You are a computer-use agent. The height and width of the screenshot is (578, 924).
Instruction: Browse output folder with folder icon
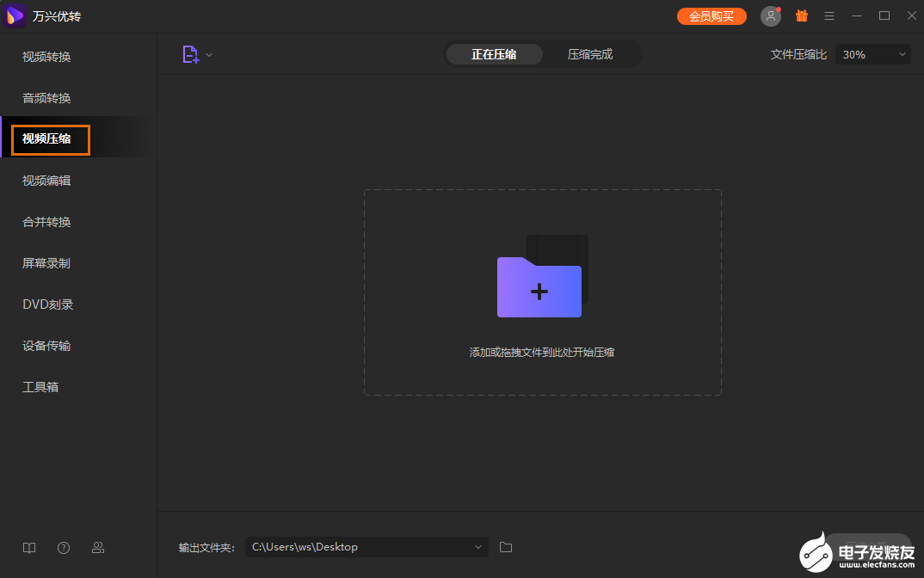click(x=506, y=547)
